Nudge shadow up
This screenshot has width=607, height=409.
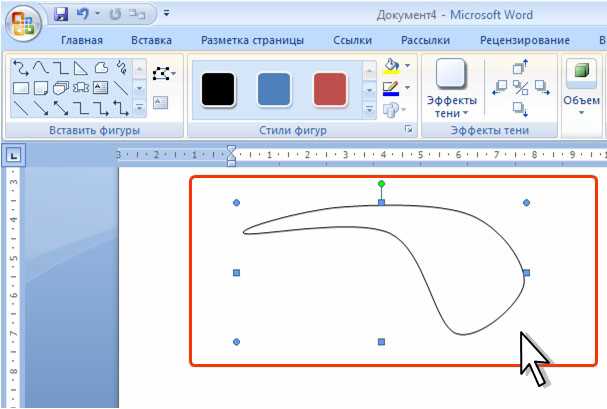[x=519, y=68]
